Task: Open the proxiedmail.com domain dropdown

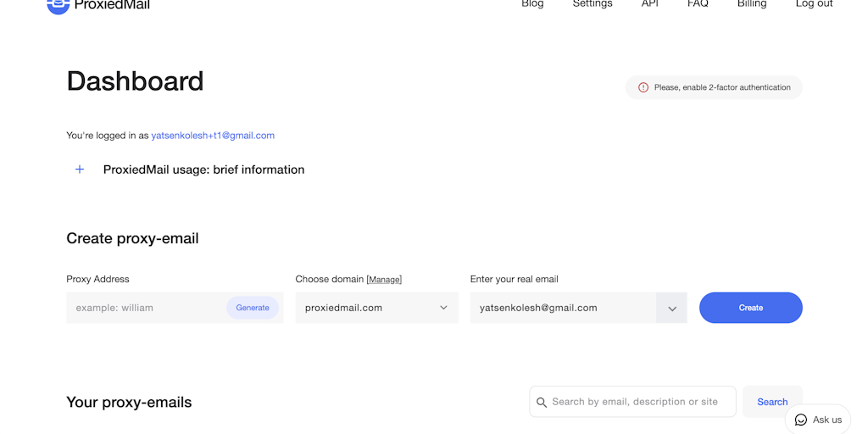Action: tap(376, 308)
